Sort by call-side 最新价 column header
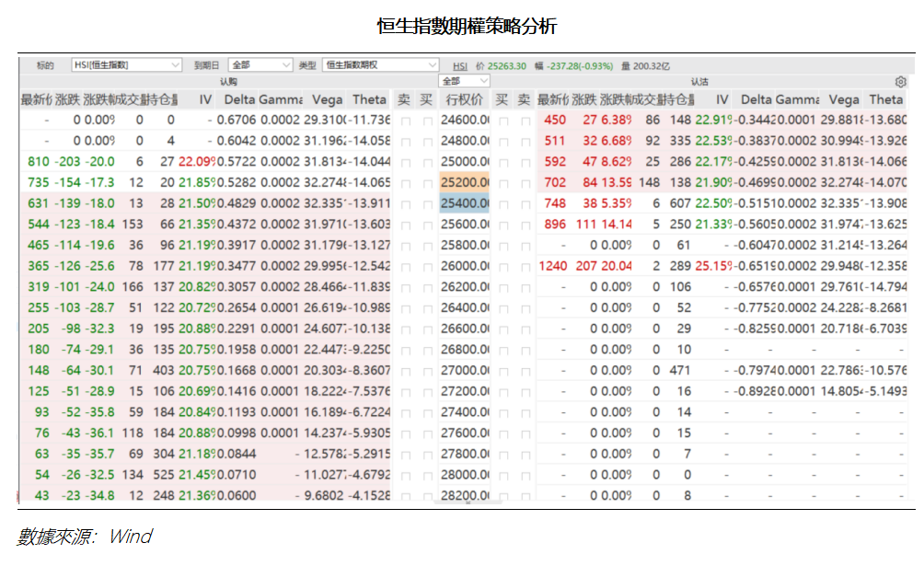 (37, 99)
